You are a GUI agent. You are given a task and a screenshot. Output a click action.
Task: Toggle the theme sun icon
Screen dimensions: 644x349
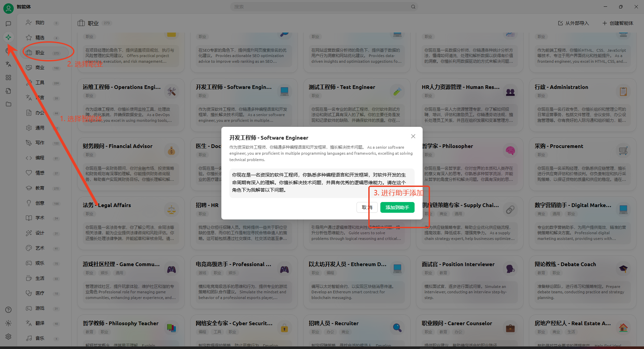pyautogui.click(x=8, y=323)
